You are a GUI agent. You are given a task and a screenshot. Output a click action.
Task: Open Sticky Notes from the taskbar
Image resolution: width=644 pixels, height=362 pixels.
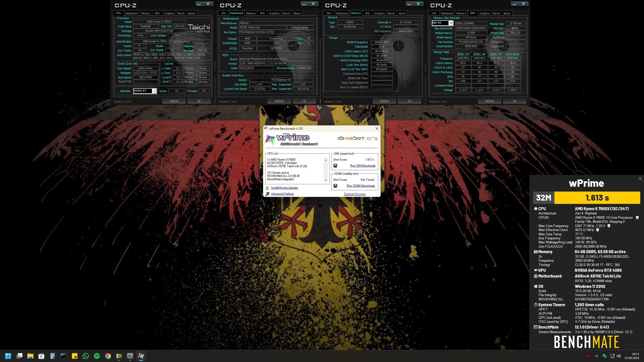75,356
